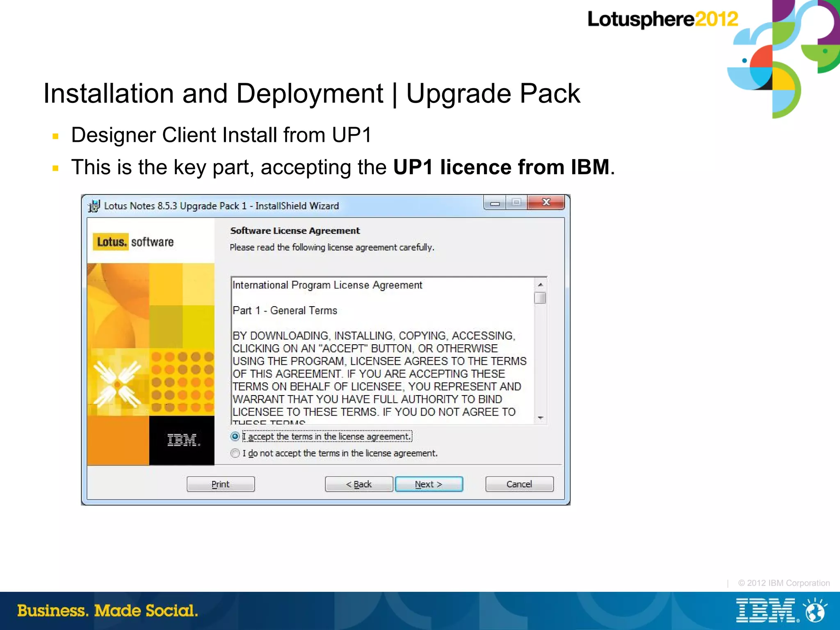Image resolution: width=840 pixels, height=630 pixels.
Task: Select 'I accept the terms' radio button
Action: [x=235, y=437]
